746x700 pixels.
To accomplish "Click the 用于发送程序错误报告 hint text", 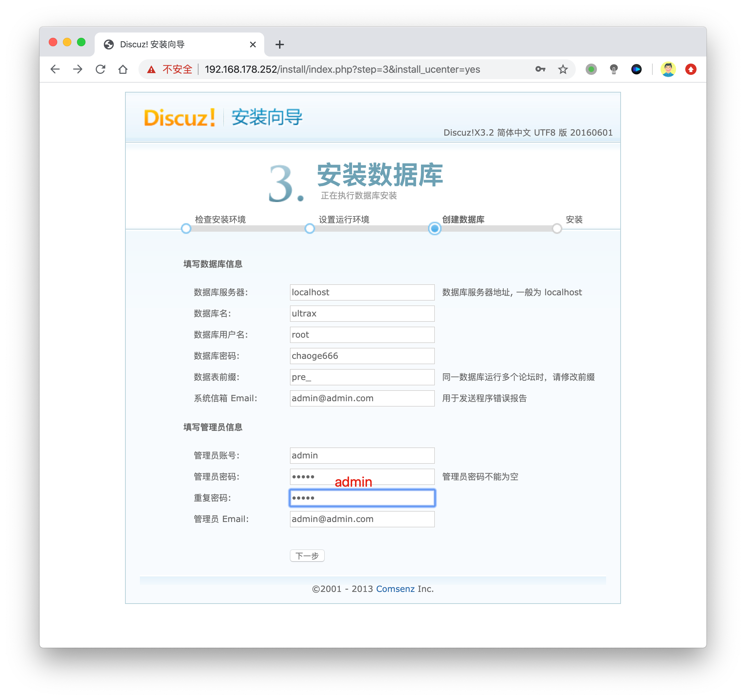I will click(484, 398).
